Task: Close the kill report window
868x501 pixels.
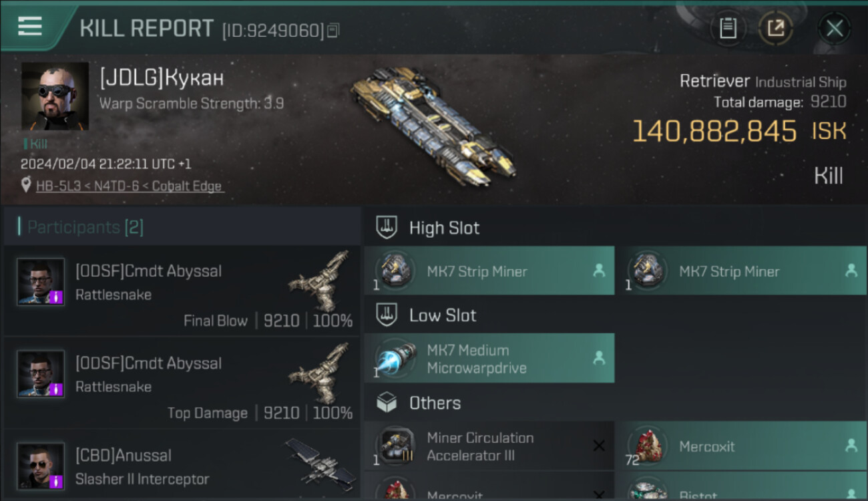Action: coord(834,28)
